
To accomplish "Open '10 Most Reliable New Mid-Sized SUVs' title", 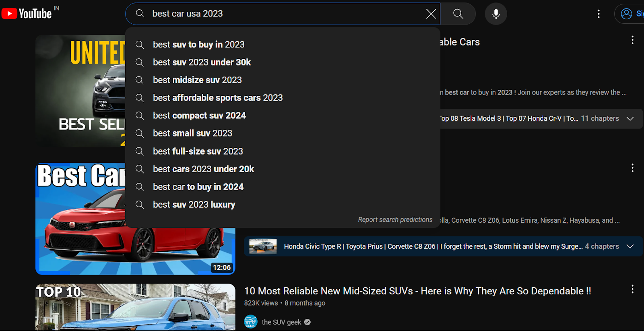I will (417, 291).
